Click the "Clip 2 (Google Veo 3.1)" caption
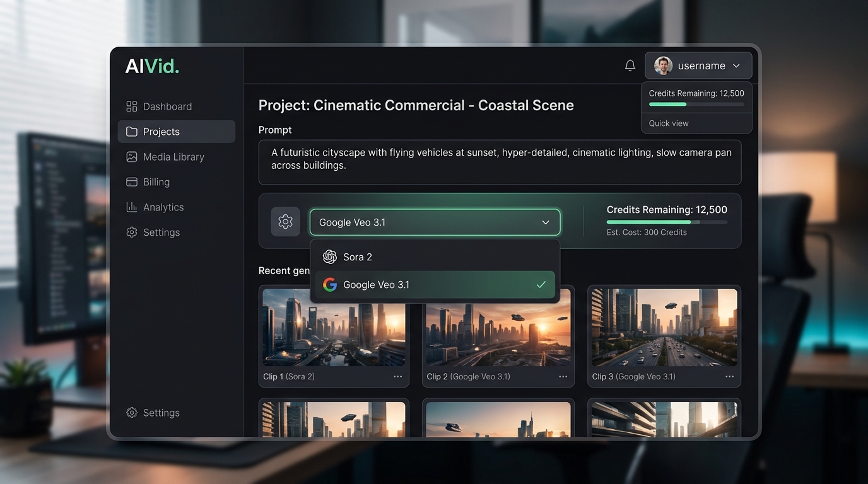Viewport: 868px width, 484px height. point(469,376)
